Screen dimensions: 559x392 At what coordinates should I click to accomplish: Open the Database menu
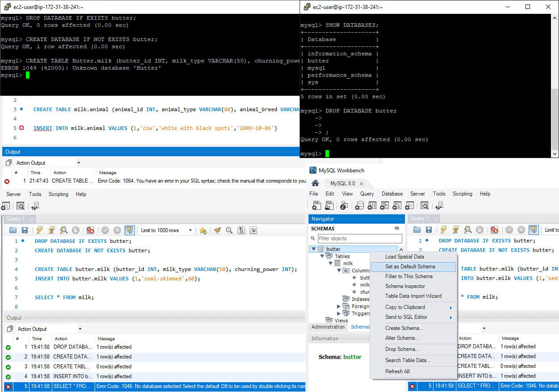pos(392,194)
